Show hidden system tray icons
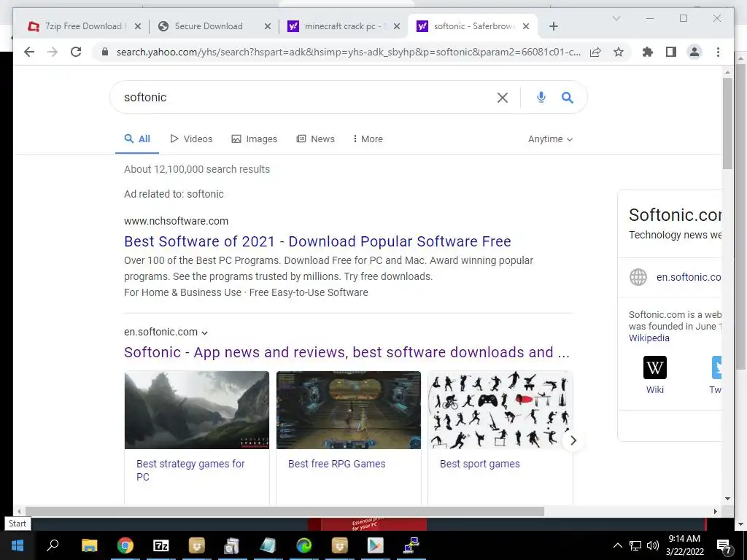Image resolution: width=747 pixels, height=560 pixels. pyautogui.click(x=617, y=545)
